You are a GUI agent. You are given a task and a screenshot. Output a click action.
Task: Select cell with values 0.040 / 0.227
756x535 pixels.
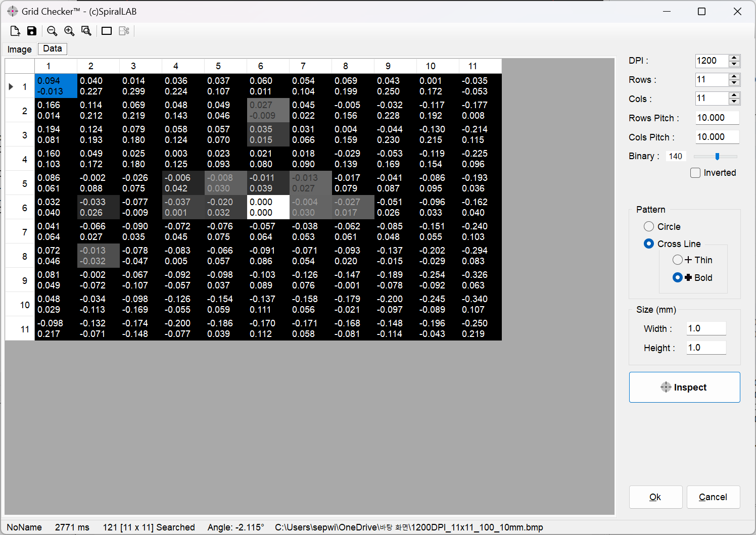tap(99, 86)
